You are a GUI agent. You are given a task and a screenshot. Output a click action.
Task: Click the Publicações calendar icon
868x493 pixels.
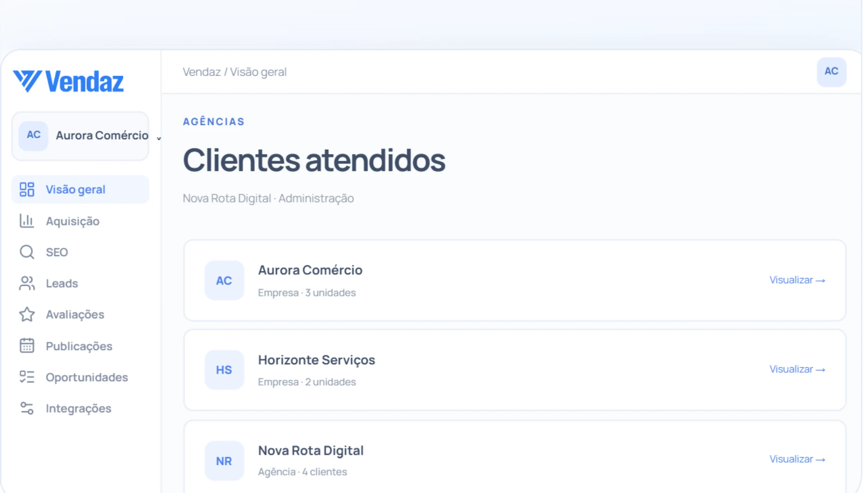pyautogui.click(x=27, y=346)
